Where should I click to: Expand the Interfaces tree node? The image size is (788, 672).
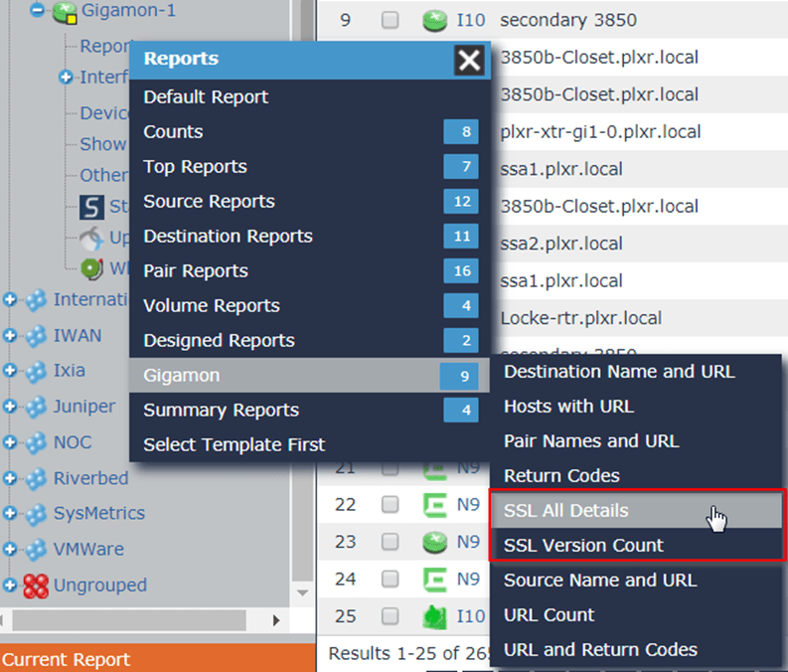pos(66,77)
